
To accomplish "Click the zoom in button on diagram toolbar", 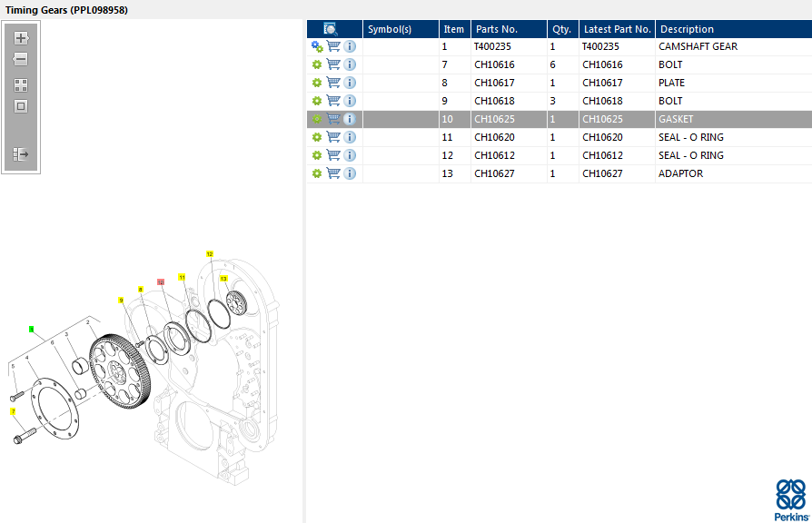I will tap(21, 38).
